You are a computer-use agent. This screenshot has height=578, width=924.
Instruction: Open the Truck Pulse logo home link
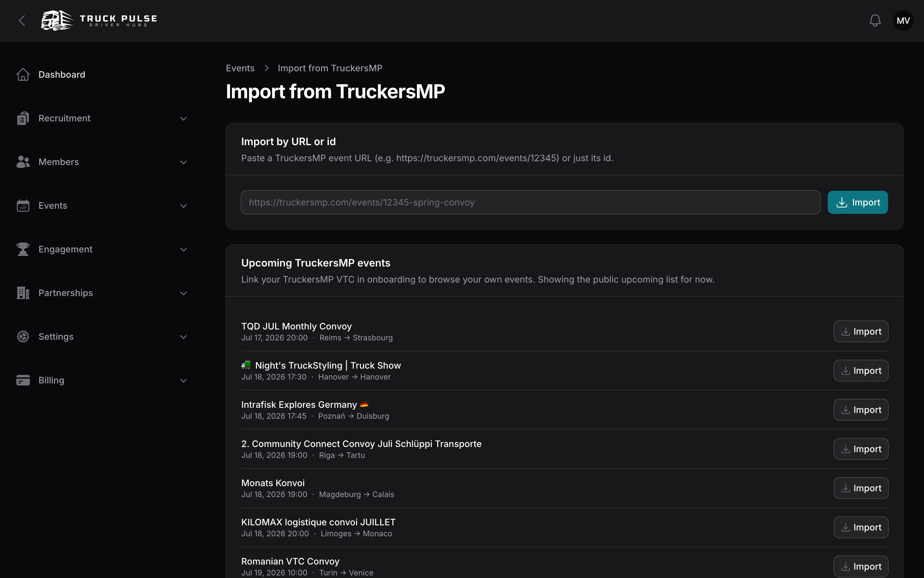pos(99,21)
